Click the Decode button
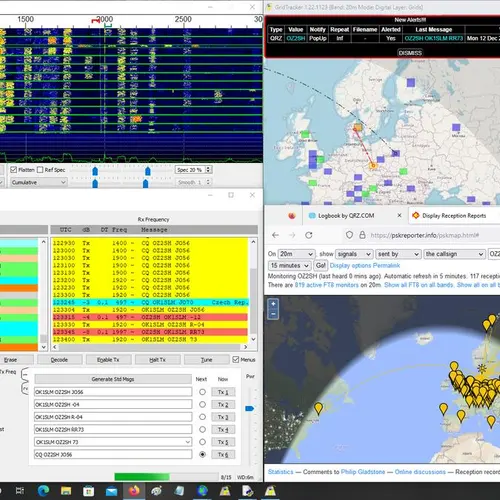This screenshot has height=500, width=500. pyautogui.click(x=59, y=360)
